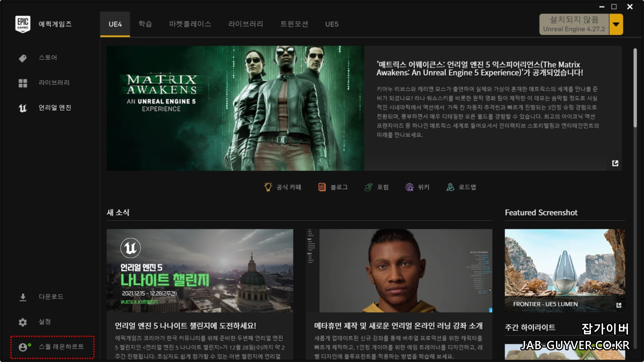Click the 블로그 document icon
644x362 pixels.
(x=322, y=187)
